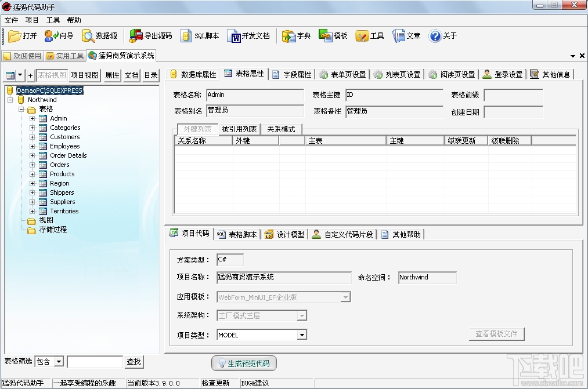Switch to the 表格脚本 tab
588x389 pixels.
237,234
